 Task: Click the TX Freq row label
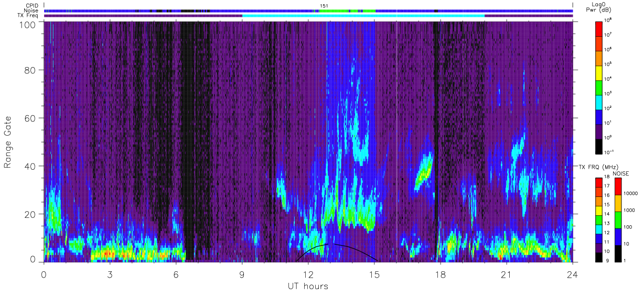(x=28, y=16)
